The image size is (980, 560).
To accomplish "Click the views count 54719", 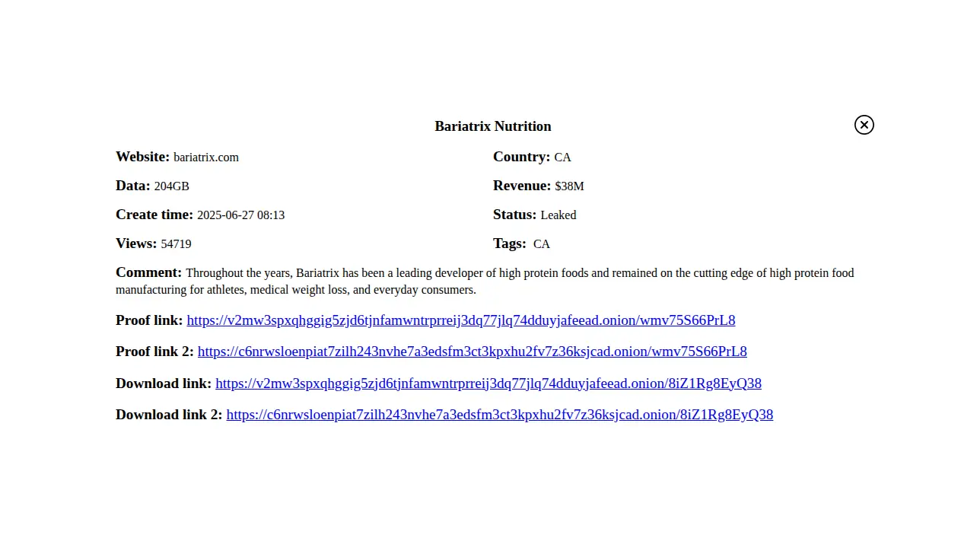I will (176, 244).
